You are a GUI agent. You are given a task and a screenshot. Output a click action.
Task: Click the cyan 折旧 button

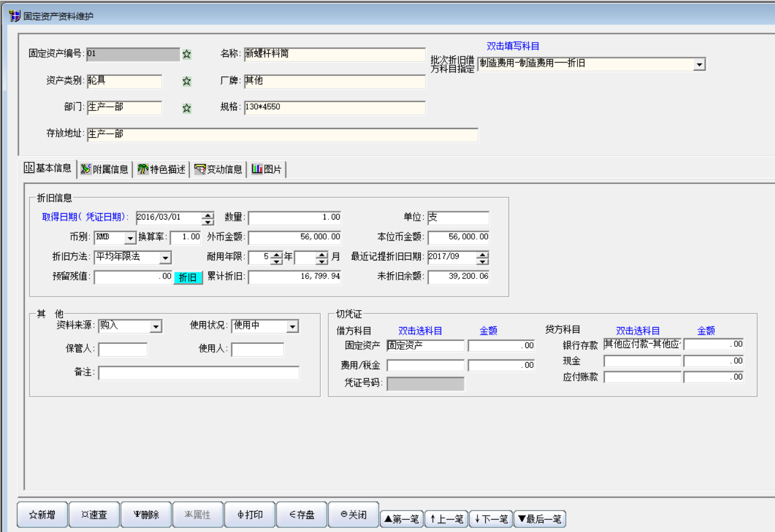click(188, 277)
